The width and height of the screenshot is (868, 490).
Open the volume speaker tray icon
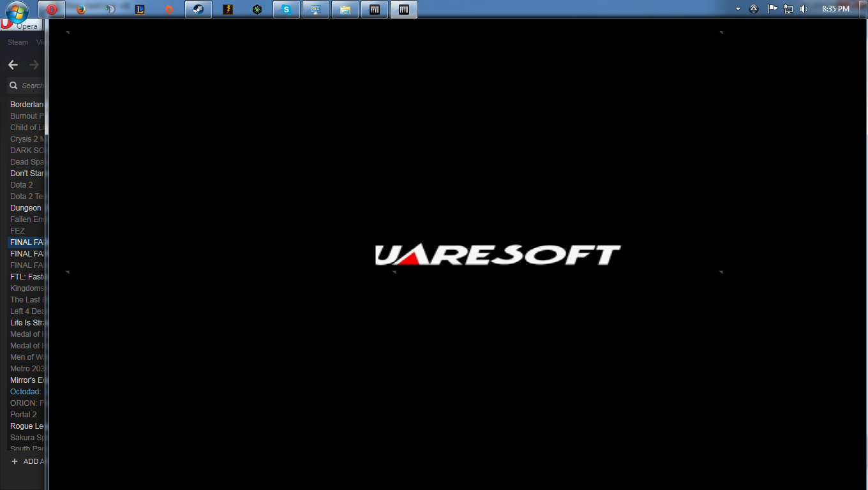[x=804, y=9]
